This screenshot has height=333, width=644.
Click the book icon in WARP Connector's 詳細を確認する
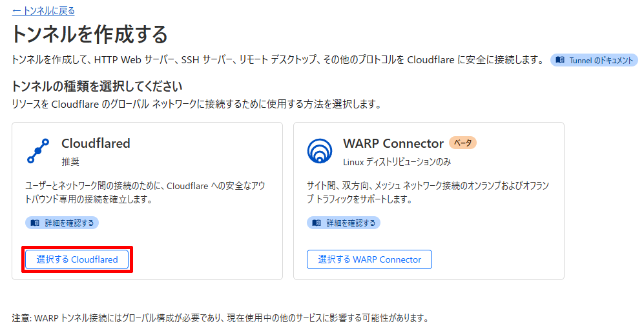click(x=317, y=223)
